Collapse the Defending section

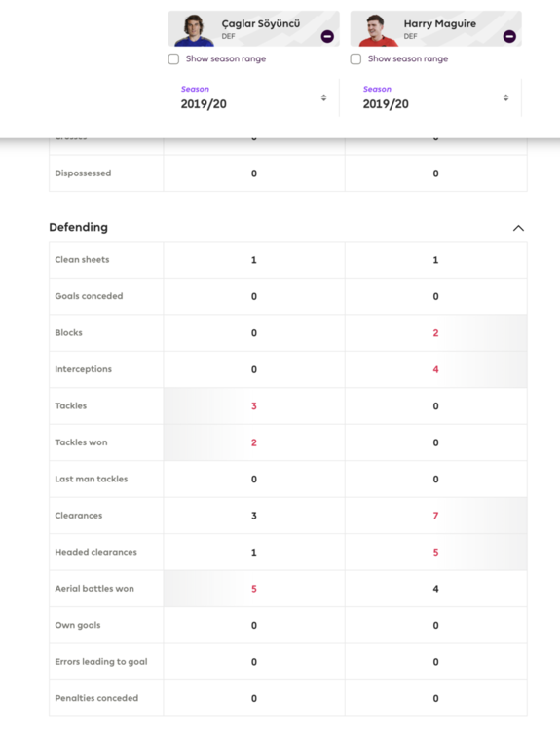pos(518,228)
